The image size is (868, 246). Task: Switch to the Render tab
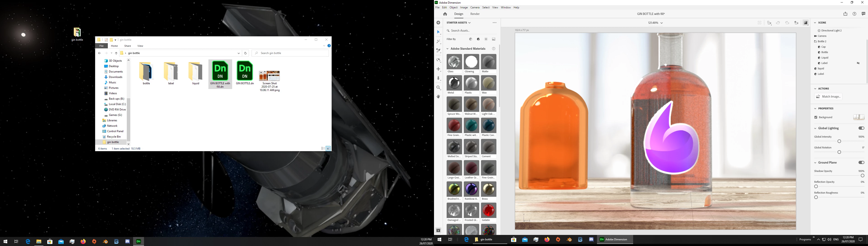tap(475, 14)
